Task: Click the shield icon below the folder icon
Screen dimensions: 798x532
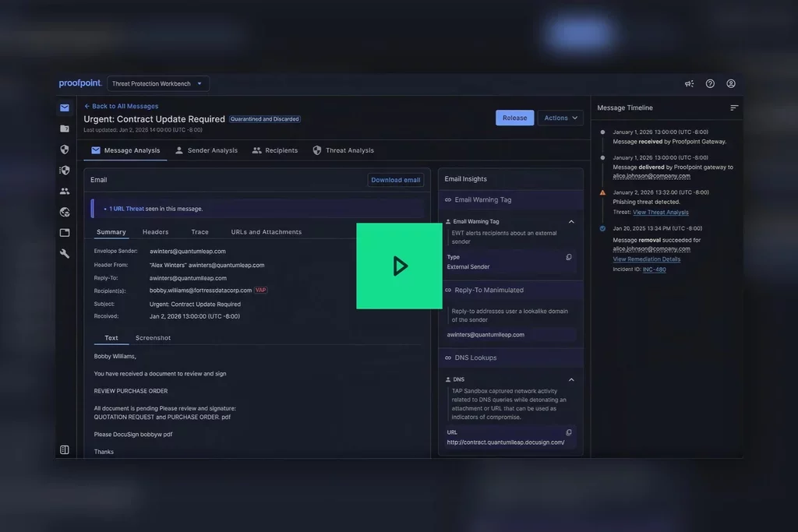Action: (x=65, y=150)
